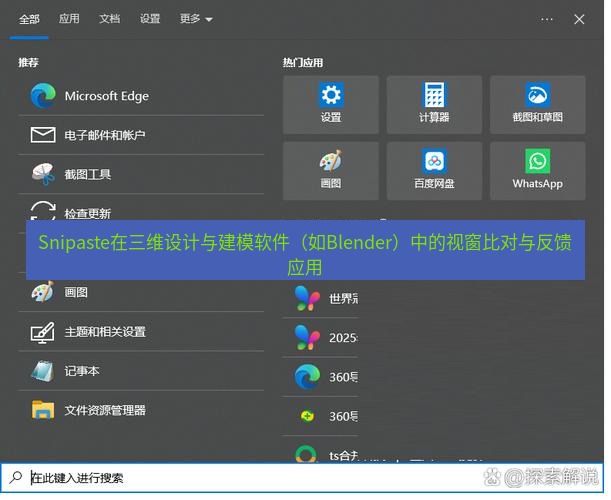Click the green ring icon beside ts合 entry
The width and height of the screenshot is (611, 500).
(x=306, y=454)
